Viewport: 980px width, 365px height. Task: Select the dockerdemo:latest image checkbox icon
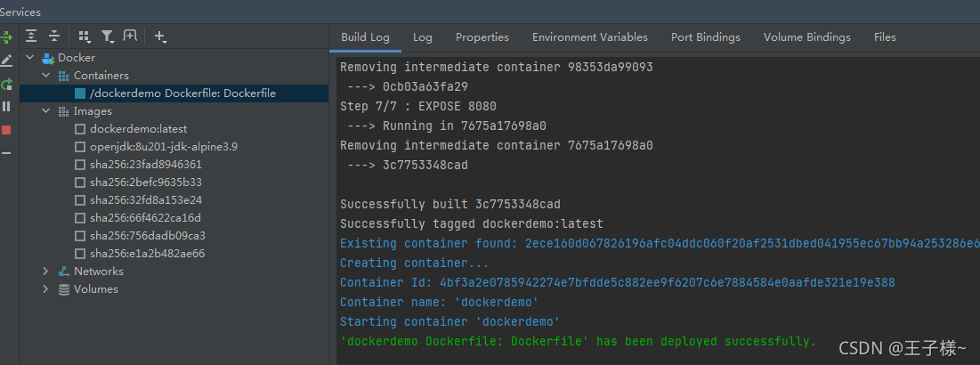(79, 129)
